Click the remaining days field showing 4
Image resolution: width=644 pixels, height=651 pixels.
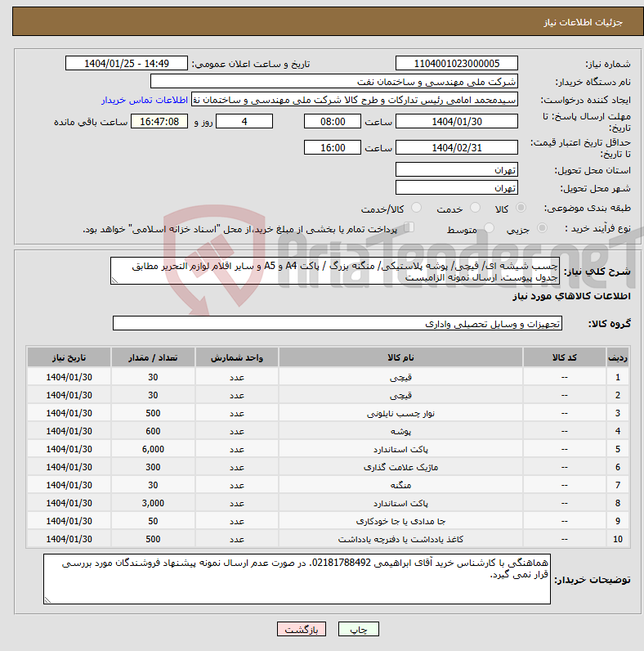244,122
